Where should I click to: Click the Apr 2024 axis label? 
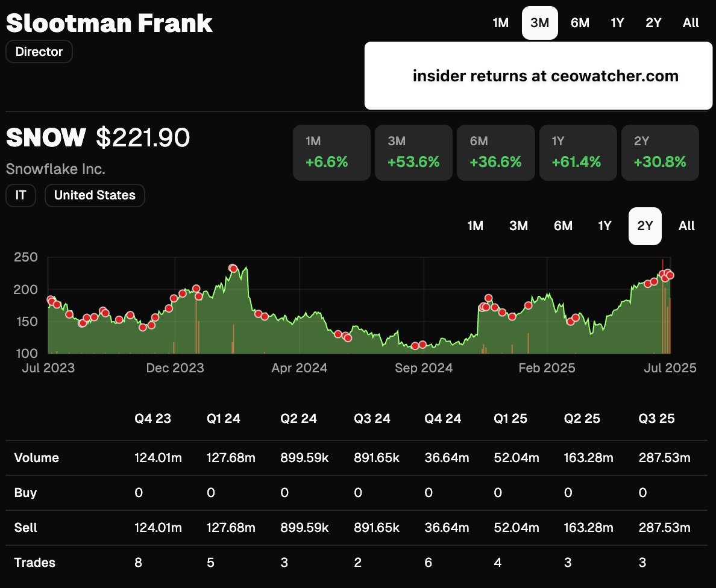(x=300, y=368)
